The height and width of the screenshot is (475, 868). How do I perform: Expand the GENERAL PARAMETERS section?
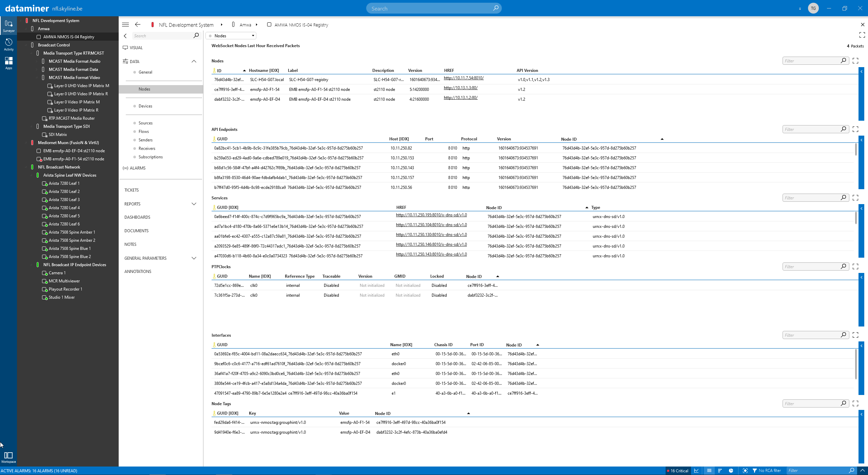pyautogui.click(x=194, y=258)
